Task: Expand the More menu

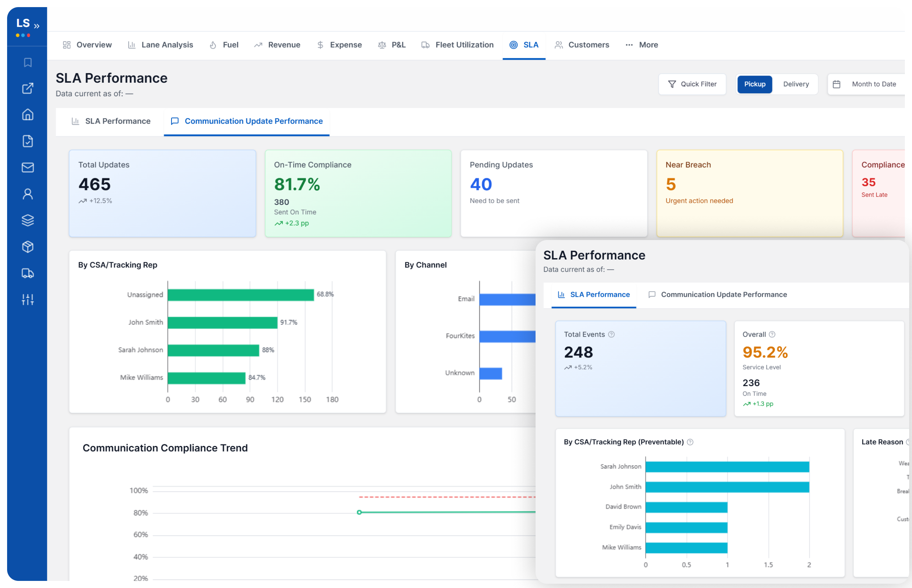Action: tap(642, 45)
